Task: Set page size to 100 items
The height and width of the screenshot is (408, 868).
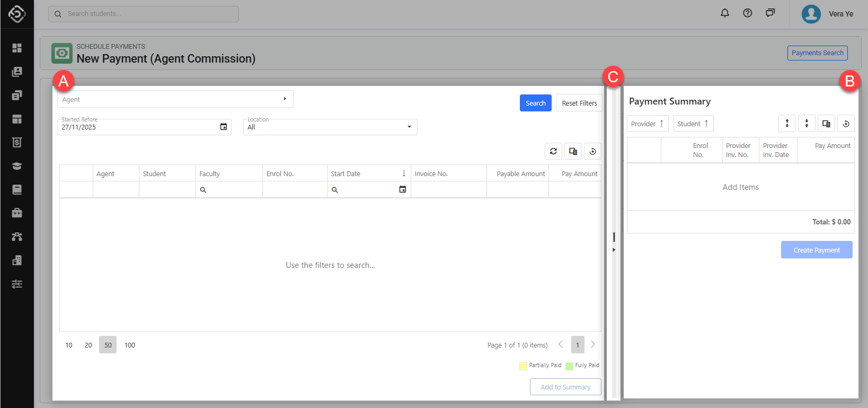Action: pos(130,345)
